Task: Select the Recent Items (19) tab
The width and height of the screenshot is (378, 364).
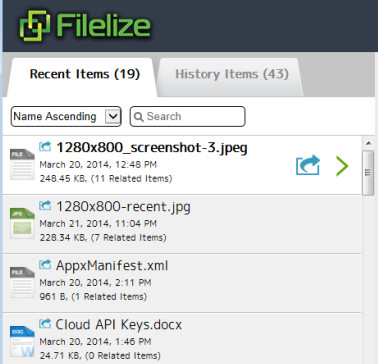Action: [x=84, y=74]
